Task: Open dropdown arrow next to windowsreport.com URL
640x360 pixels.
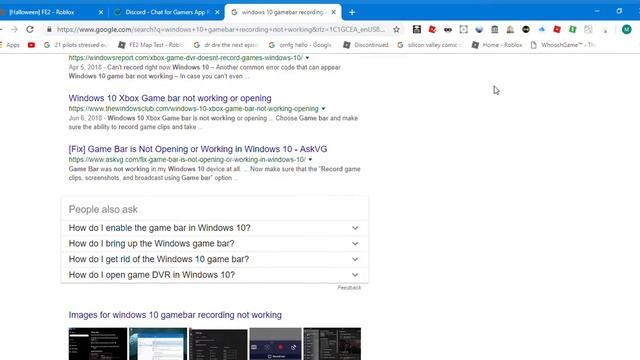Action: coord(307,58)
